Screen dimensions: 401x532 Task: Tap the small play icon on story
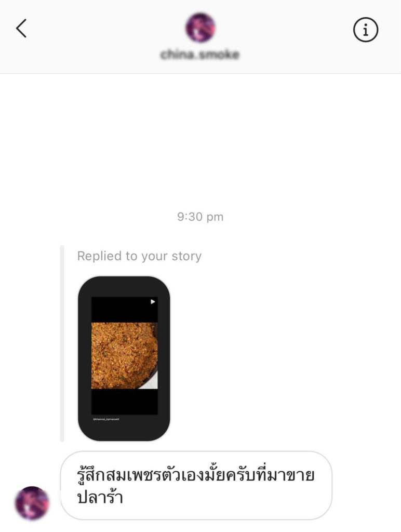[x=153, y=302]
